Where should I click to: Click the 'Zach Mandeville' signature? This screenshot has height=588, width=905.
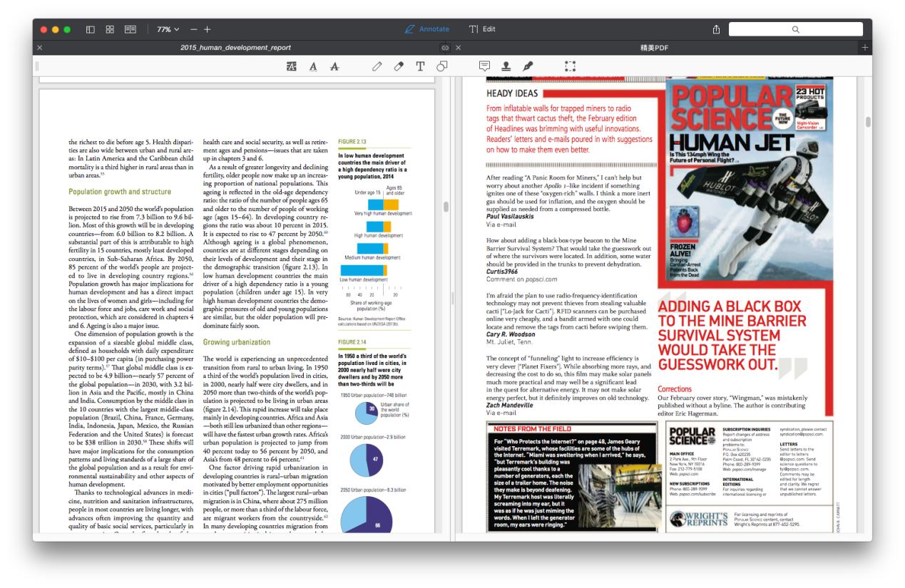(x=509, y=405)
